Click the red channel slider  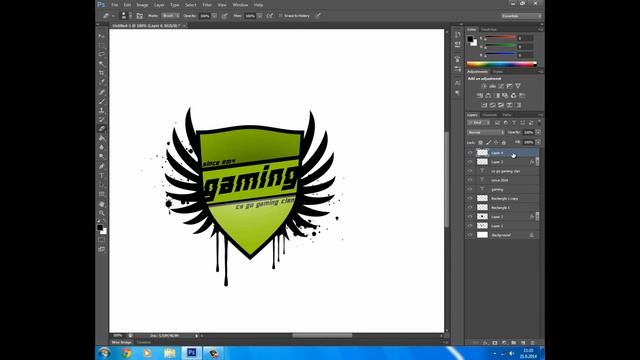500,38
